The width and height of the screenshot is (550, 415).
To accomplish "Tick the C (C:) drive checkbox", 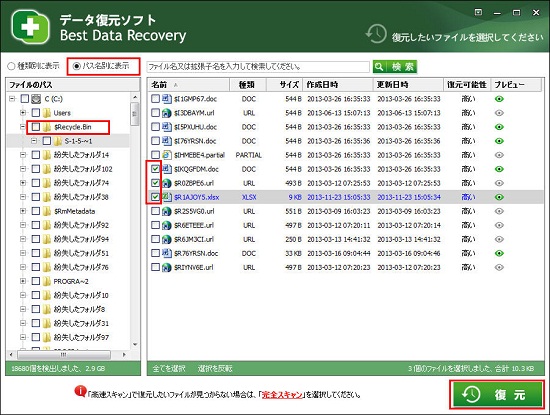I will 25,99.
